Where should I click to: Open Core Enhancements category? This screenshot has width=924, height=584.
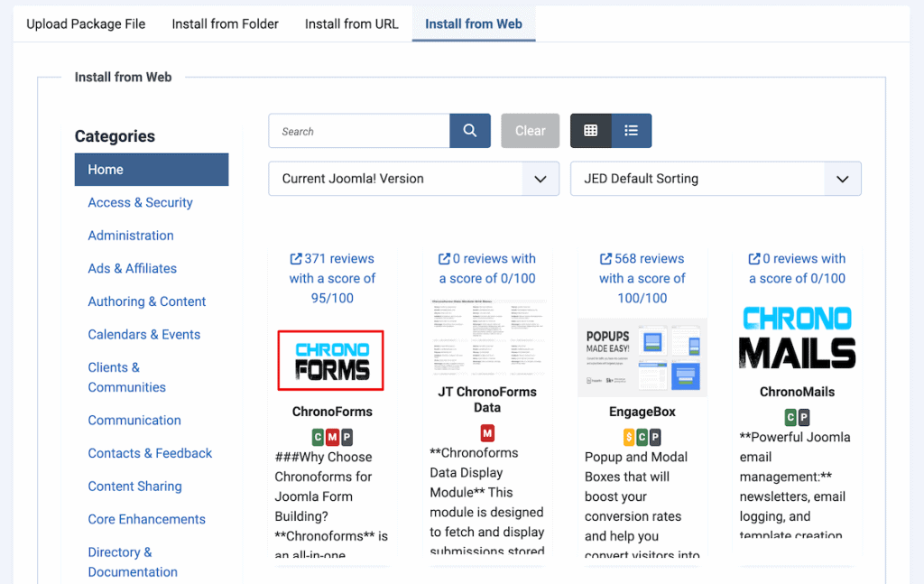coord(147,519)
